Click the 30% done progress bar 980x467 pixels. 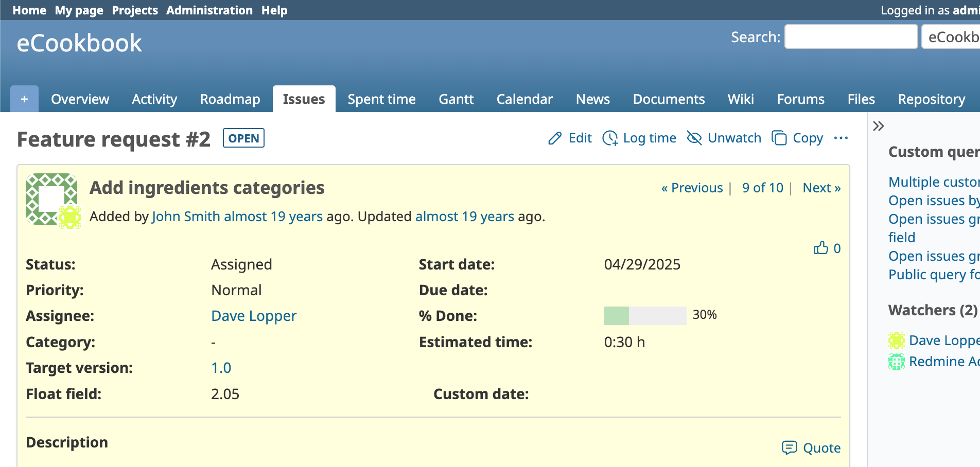(645, 315)
